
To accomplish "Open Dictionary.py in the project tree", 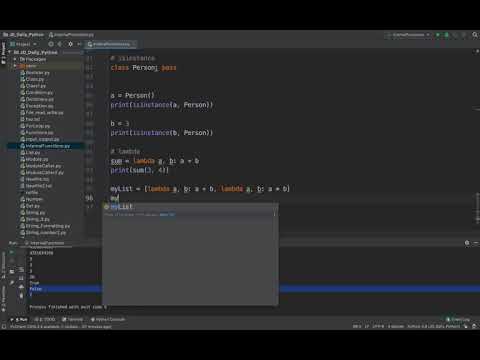I will pos(37,99).
